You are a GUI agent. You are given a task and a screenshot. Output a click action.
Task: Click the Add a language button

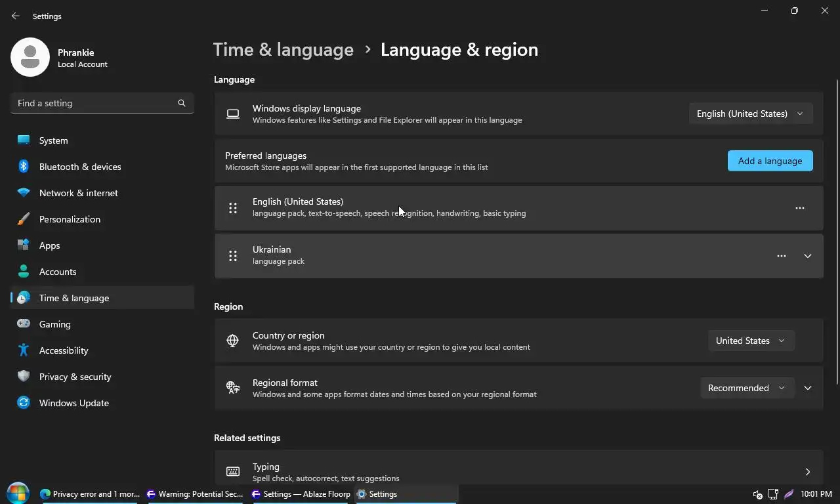click(770, 161)
